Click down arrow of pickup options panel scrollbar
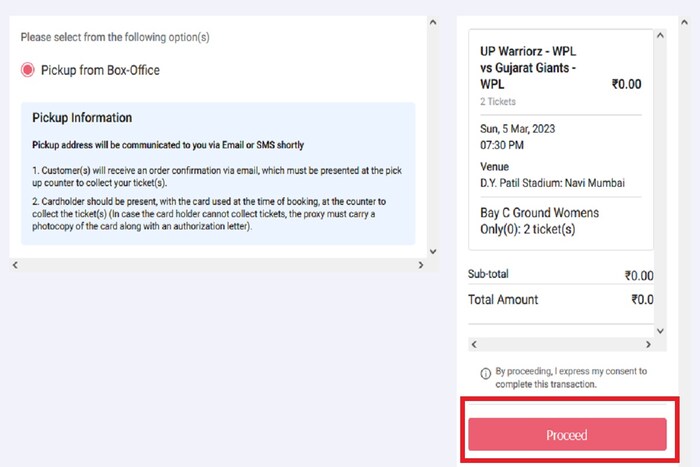 pos(433,251)
